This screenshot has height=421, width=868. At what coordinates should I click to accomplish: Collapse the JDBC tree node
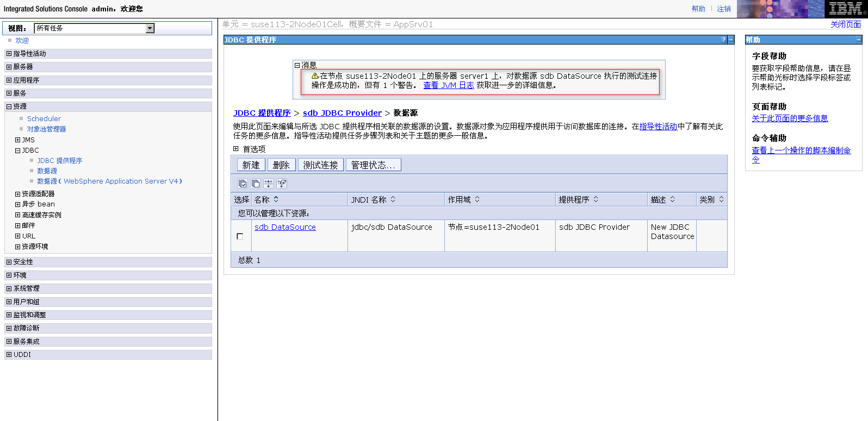click(18, 150)
